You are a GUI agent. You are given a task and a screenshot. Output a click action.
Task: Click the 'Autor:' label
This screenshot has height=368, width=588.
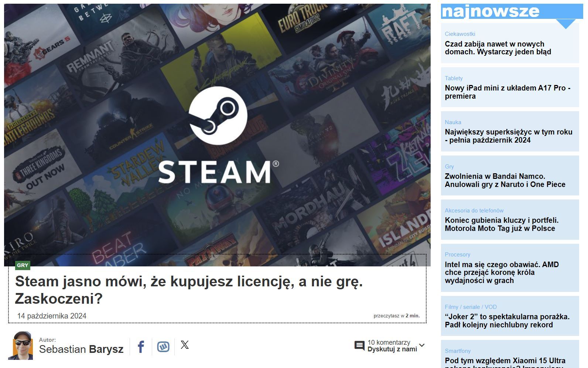click(47, 340)
